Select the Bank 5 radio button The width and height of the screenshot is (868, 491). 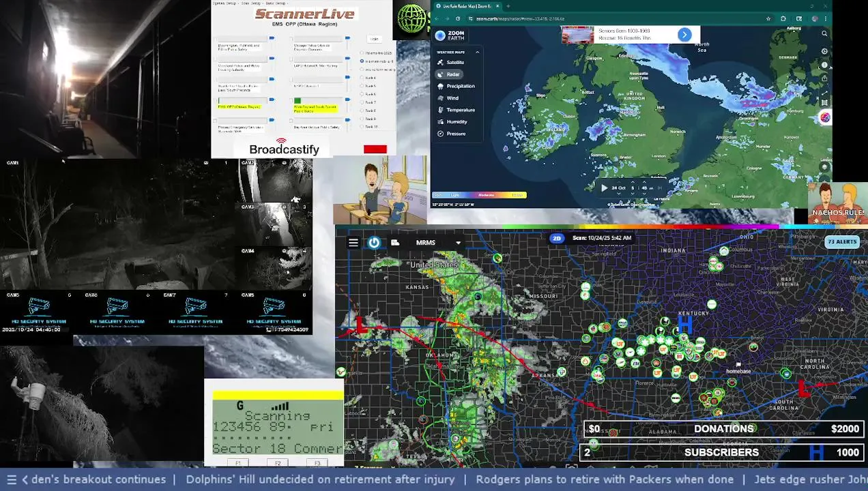pos(362,85)
